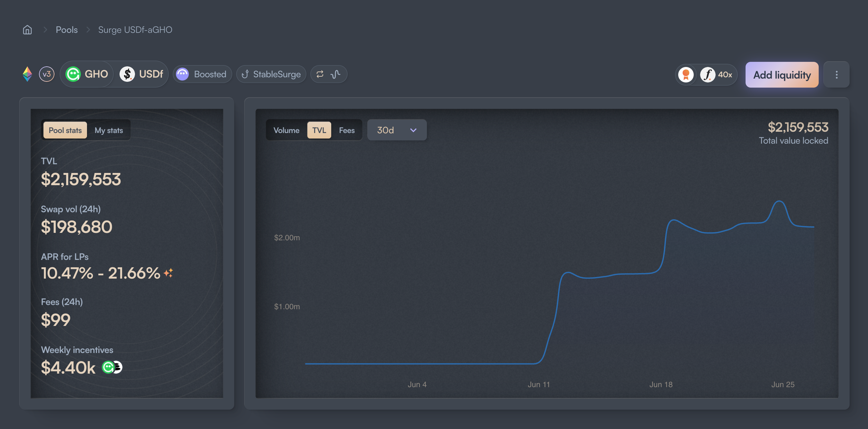Screen dimensions: 868x429
Task: Go to the home icon in breadcrumb
Action: (27, 30)
